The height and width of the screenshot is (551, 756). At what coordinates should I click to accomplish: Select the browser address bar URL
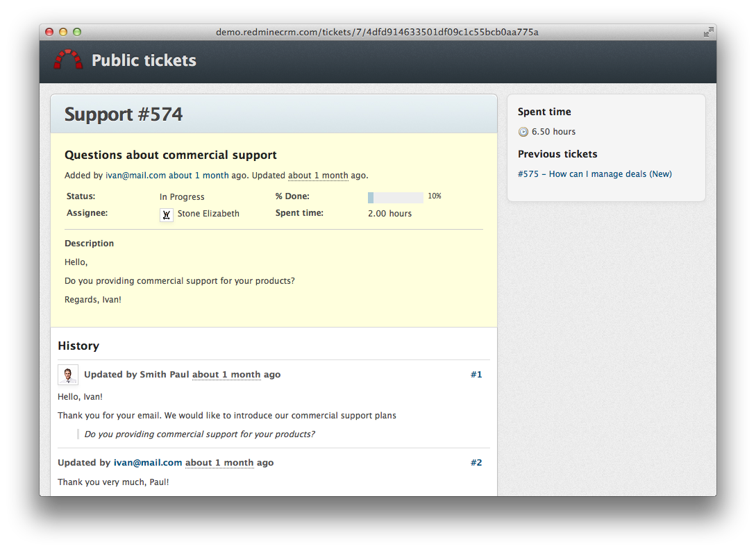pyautogui.click(x=378, y=32)
